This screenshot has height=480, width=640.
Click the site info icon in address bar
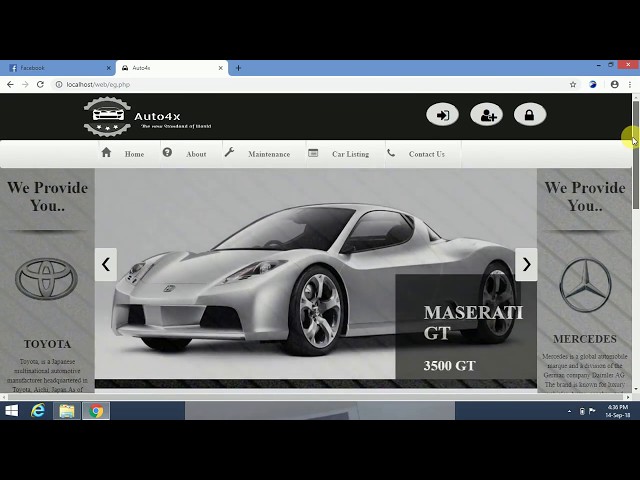[59, 84]
